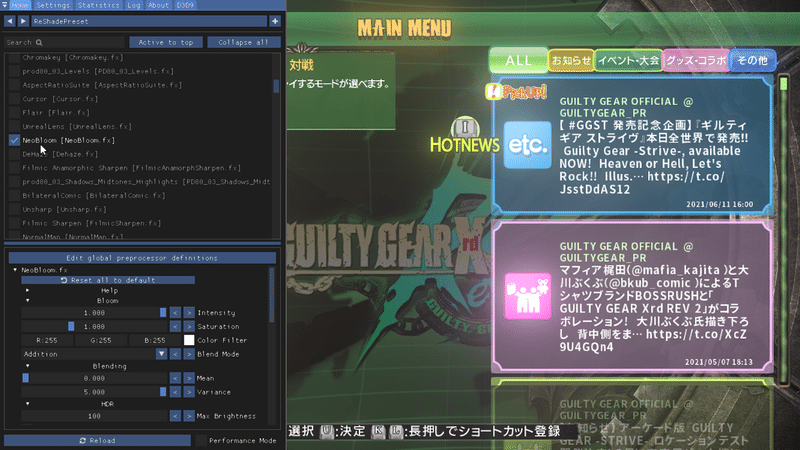800x450 pixels.
Task: Open the Blend Mode Addition dropdown
Action: pos(94,354)
